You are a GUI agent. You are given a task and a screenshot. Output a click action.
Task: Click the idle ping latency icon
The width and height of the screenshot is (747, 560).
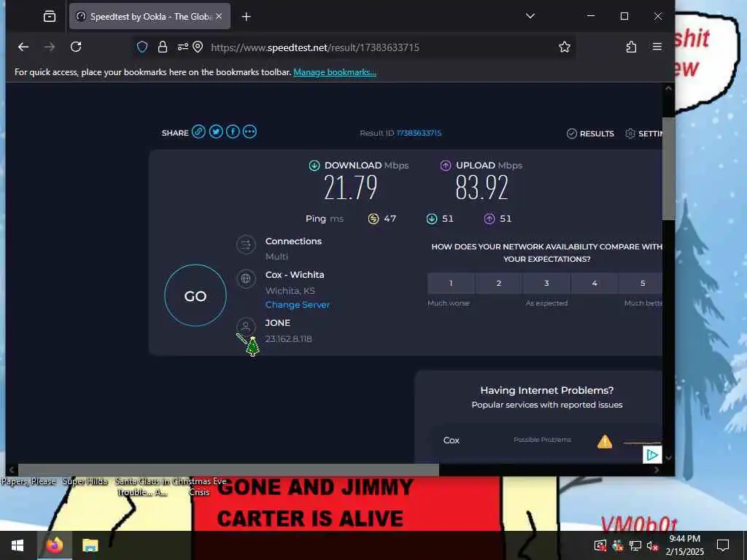373,219
